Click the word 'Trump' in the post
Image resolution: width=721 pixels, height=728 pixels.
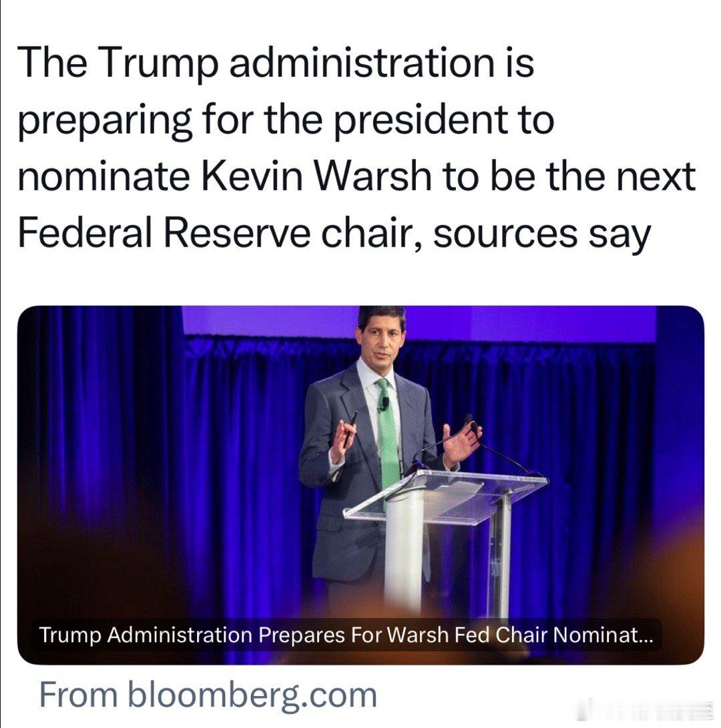tap(156, 62)
